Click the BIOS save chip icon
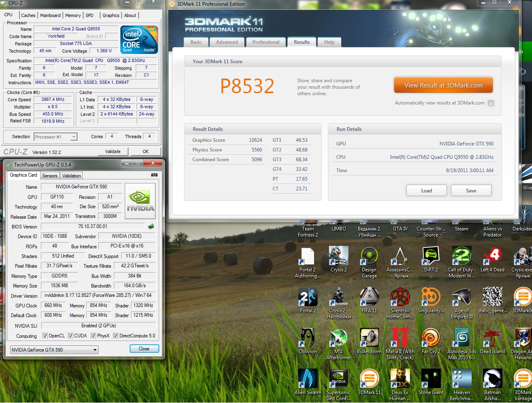Viewport: 532px width, 403px height. point(151,226)
